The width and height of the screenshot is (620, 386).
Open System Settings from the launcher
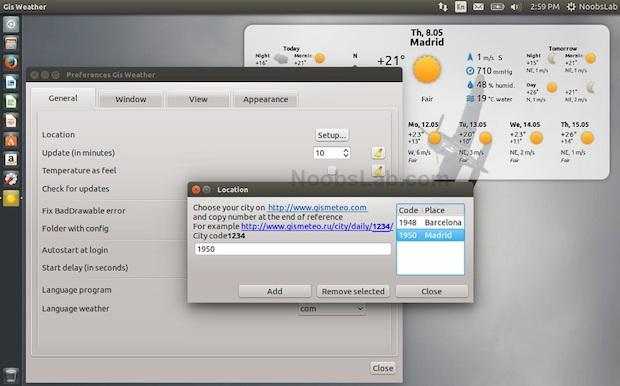click(x=11, y=179)
